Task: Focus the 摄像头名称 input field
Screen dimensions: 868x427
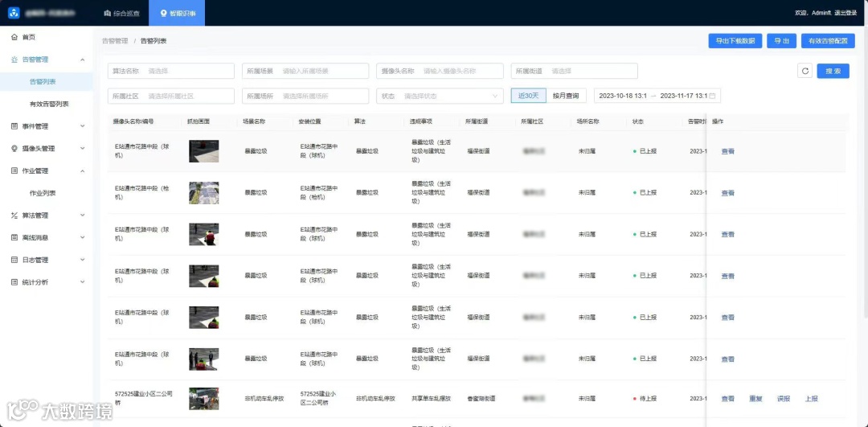Action: [x=440, y=71]
